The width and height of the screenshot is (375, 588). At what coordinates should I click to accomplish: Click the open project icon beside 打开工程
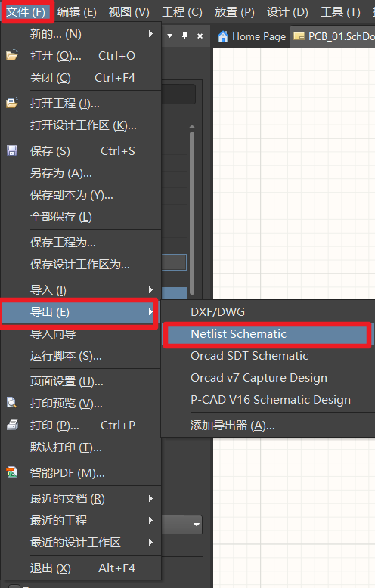[11, 103]
